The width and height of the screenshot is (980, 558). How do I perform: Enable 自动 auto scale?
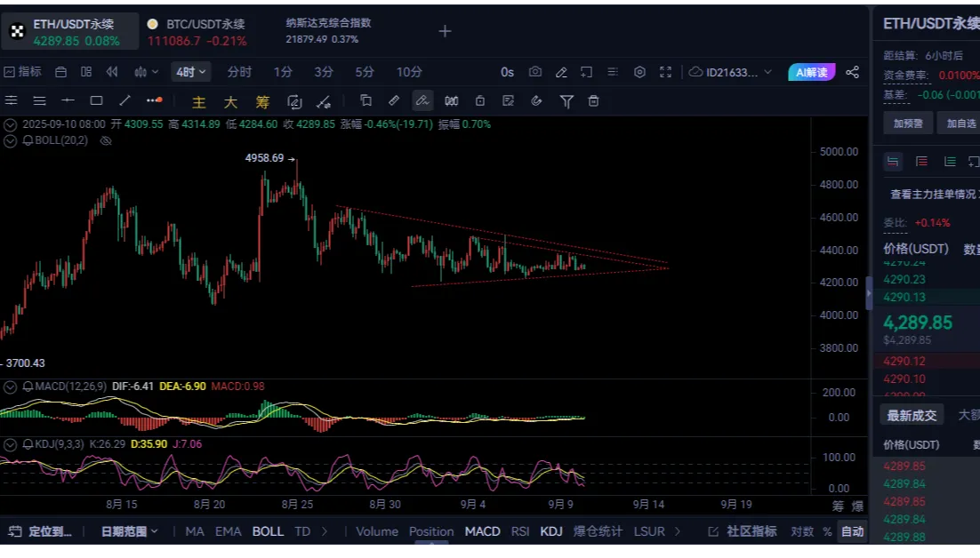coord(852,531)
